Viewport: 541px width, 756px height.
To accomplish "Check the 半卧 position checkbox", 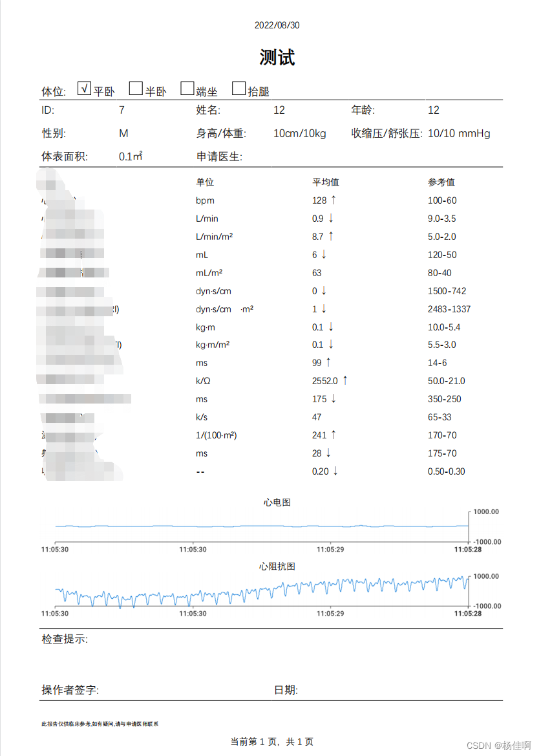I will (135, 87).
